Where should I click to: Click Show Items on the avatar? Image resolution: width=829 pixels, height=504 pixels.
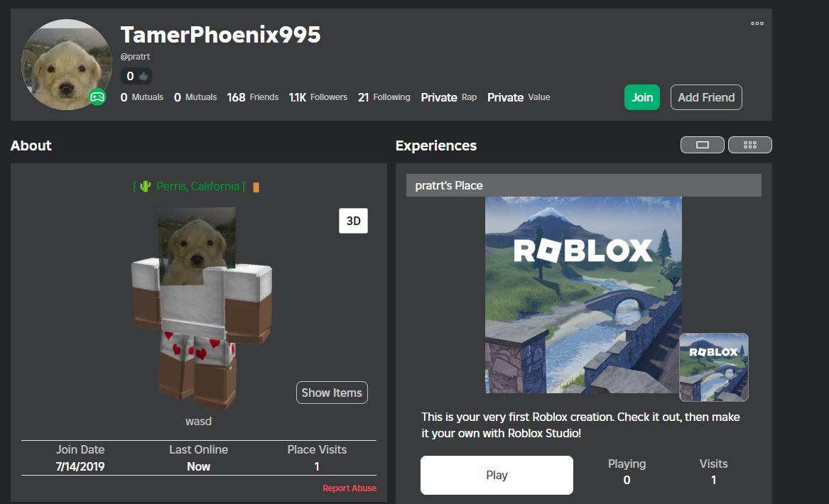point(332,393)
